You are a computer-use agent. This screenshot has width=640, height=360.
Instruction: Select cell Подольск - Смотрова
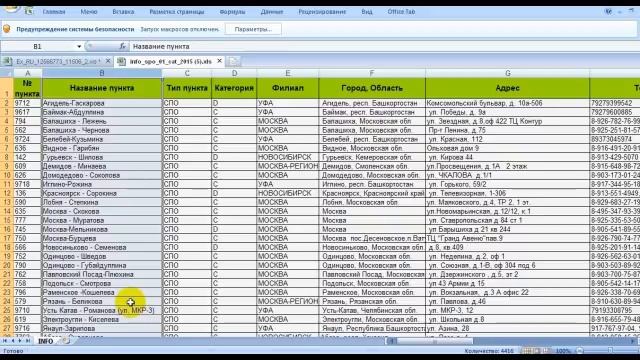click(x=102, y=283)
